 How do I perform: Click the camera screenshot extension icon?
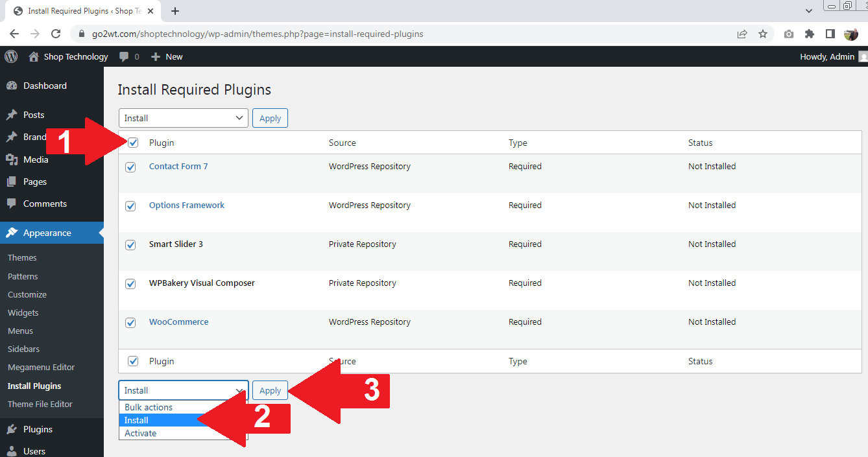point(789,34)
